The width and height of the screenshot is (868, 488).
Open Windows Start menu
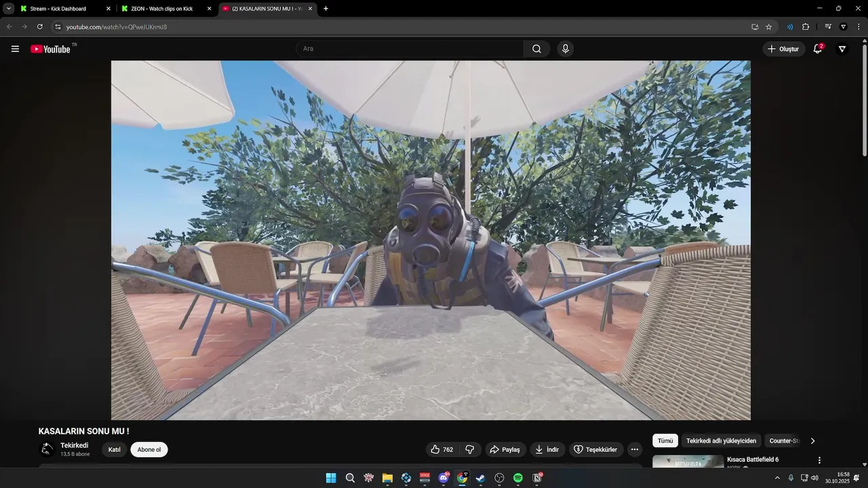click(x=331, y=478)
